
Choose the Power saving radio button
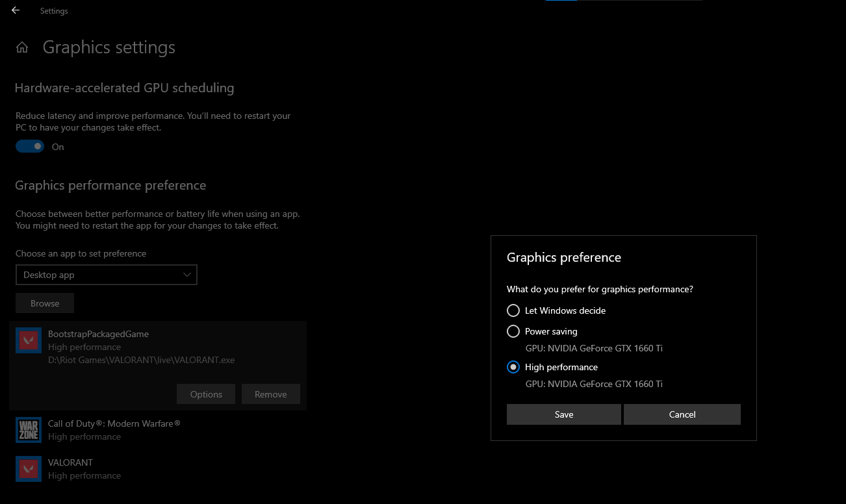513,331
